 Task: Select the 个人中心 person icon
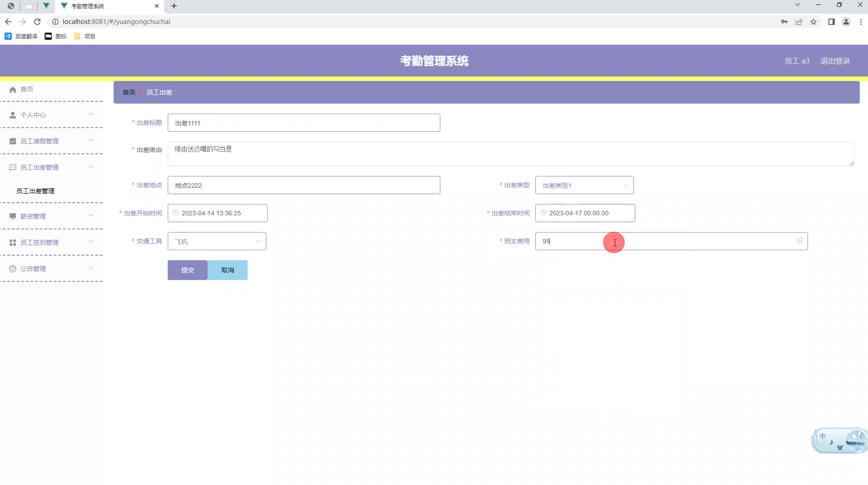click(13, 114)
